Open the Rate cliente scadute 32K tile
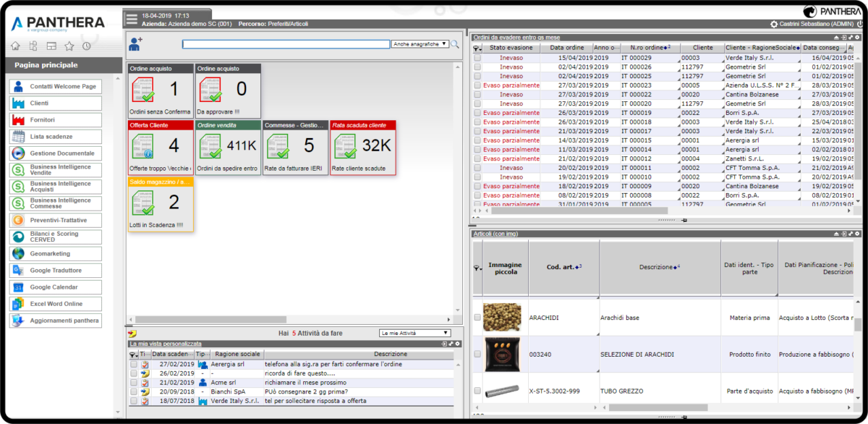 tap(362, 147)
